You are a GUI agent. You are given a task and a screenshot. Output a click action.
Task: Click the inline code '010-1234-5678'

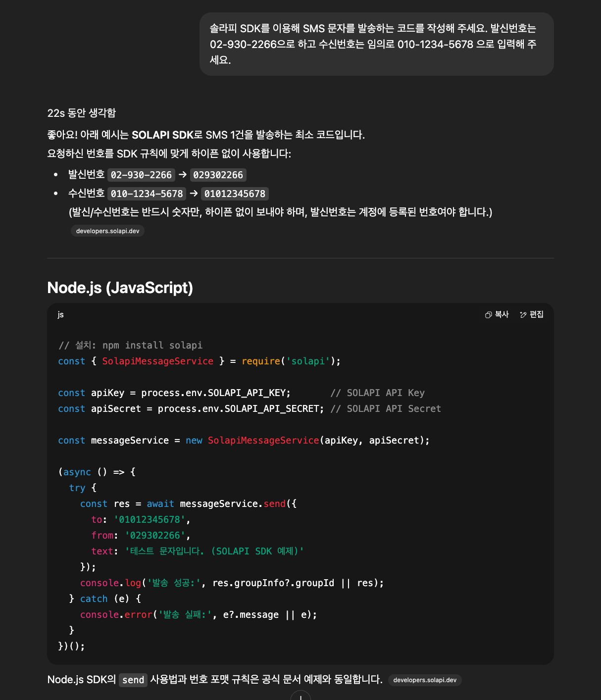(x=147, y=194)
